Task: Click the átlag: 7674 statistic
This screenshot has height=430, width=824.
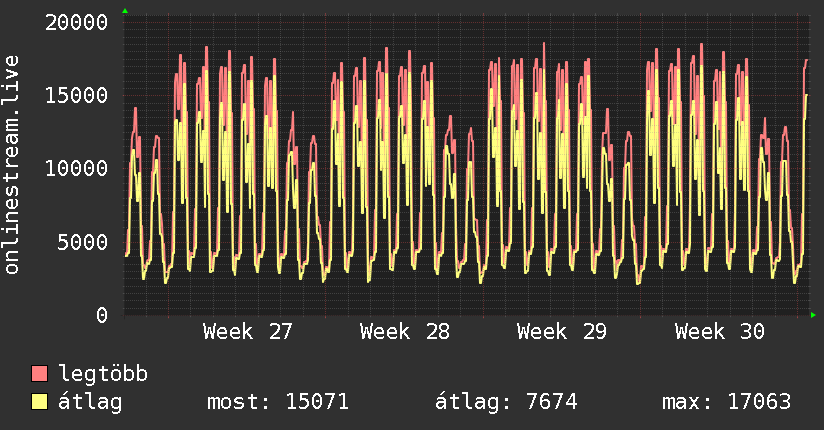Action: tap(506, 402)
